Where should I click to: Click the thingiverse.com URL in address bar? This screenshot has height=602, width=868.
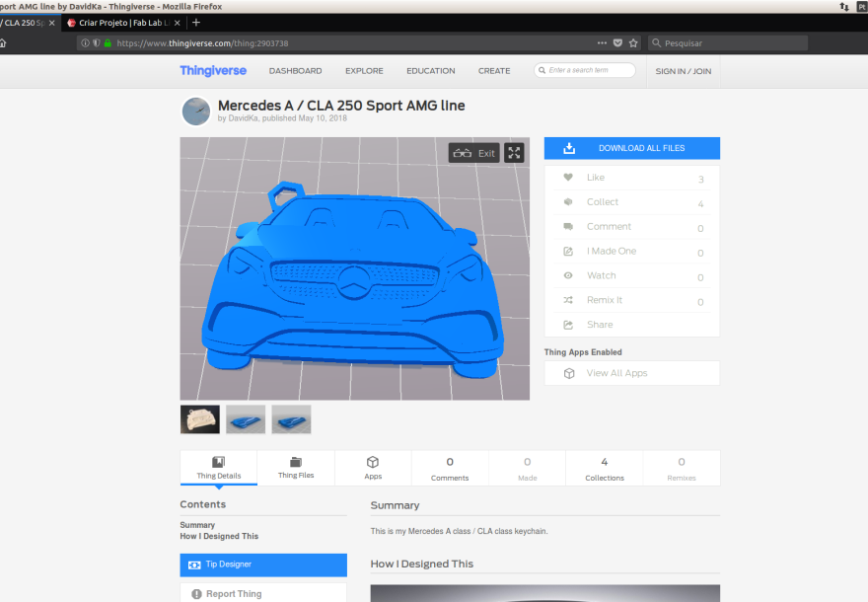[x=202, y=43]
